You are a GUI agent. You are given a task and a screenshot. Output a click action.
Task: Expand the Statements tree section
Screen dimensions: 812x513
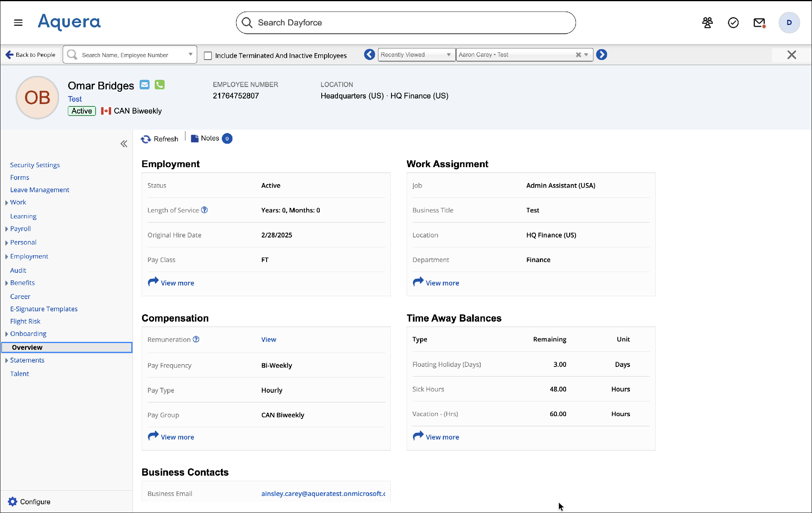[x=6, y=361]
